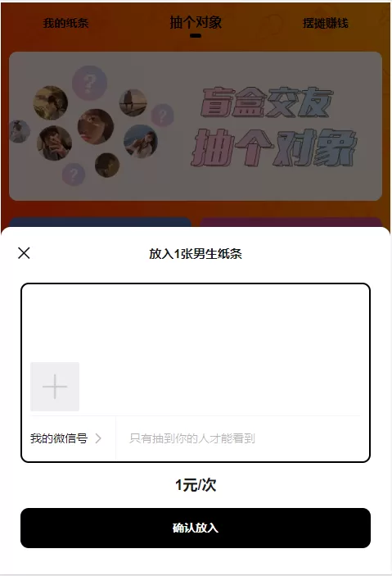Tap the center close-up face avatar

[x=96, y=126]
